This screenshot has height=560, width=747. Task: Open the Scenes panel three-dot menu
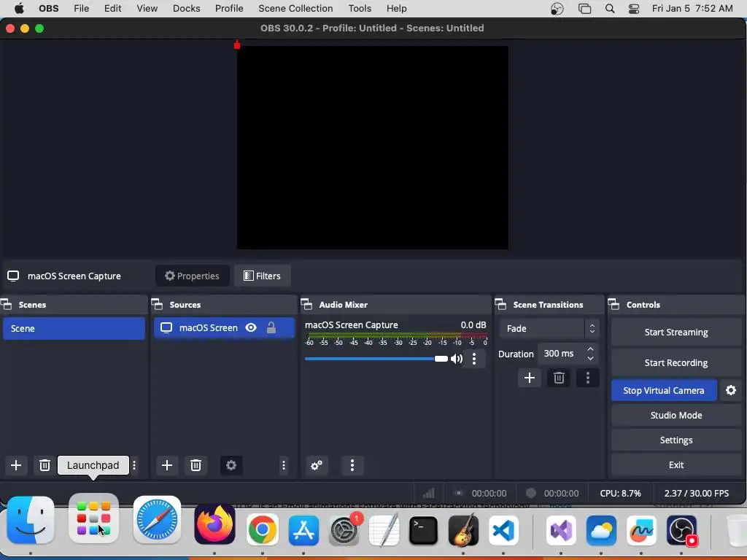[134, 465]
